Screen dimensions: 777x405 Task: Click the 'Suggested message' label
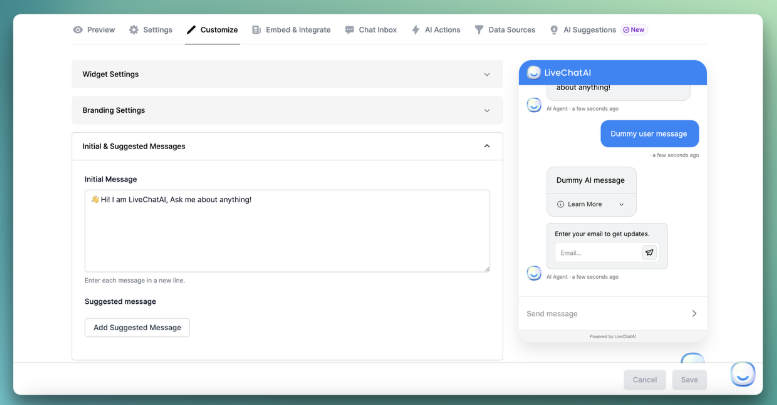(120, 301)
